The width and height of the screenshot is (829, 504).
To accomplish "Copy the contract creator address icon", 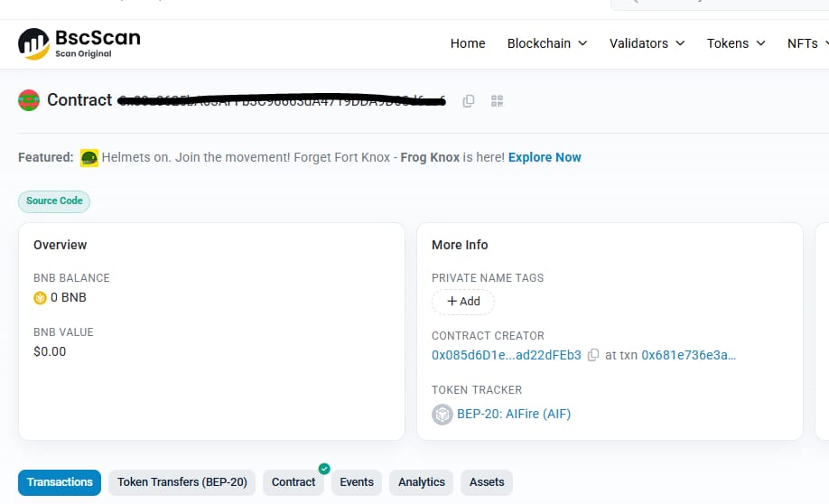I will [x=593, y=355].
